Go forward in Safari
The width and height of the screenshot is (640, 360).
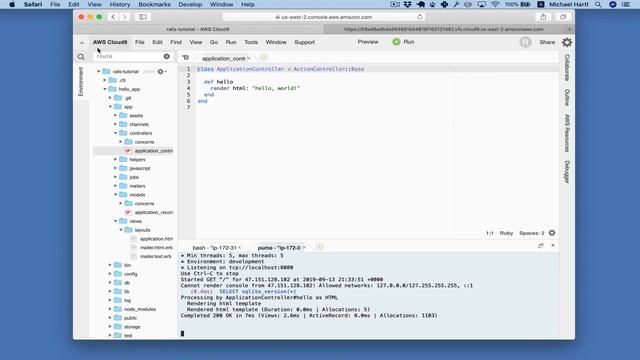click(x=125, y=17)
